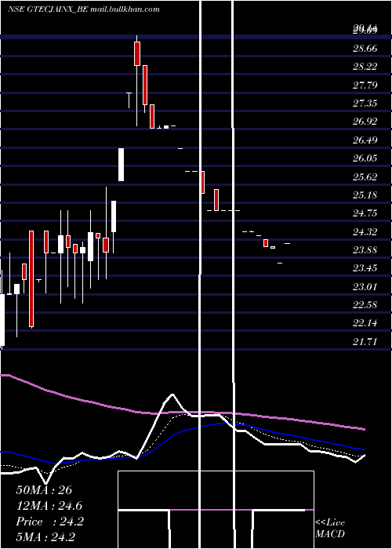Screen dimensions: 392x549
Task: Click the NSE GTECJAINX_BE chart title text
Action: [84, 9]
